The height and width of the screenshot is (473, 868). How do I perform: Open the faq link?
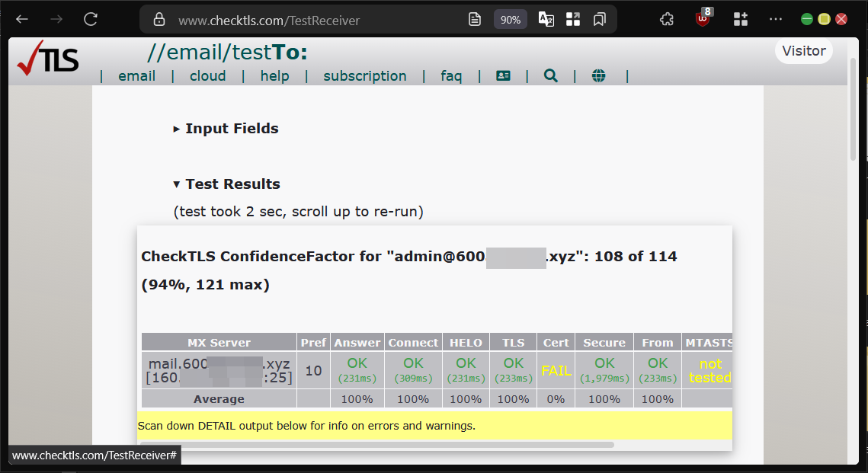pyautogui.click(x=451, y=76)
